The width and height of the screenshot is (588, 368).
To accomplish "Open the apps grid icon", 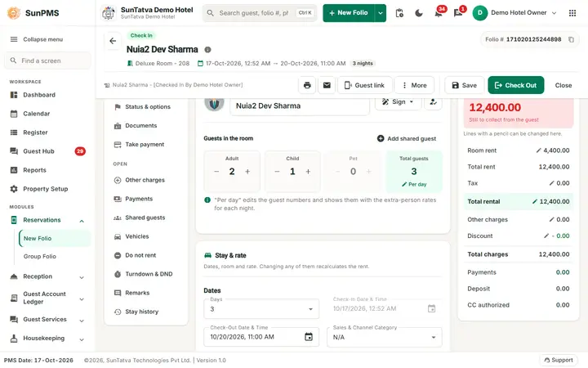I will [x=572, y=13].
